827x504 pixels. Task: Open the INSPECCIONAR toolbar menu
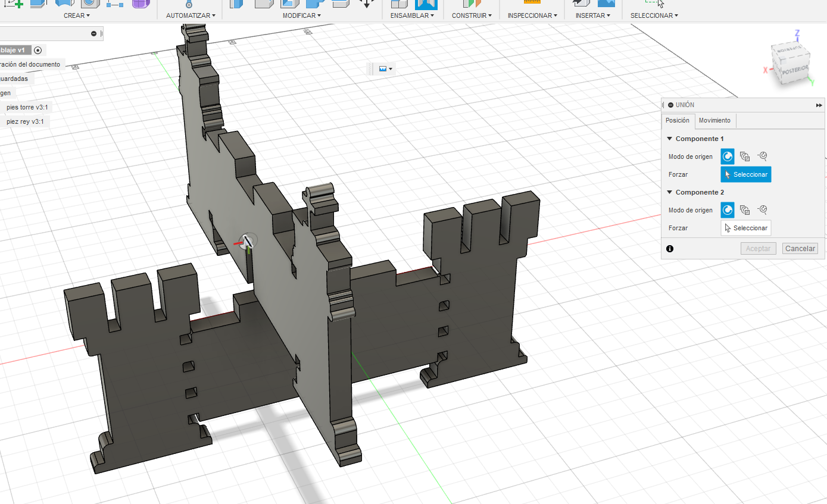pos(532,15)
